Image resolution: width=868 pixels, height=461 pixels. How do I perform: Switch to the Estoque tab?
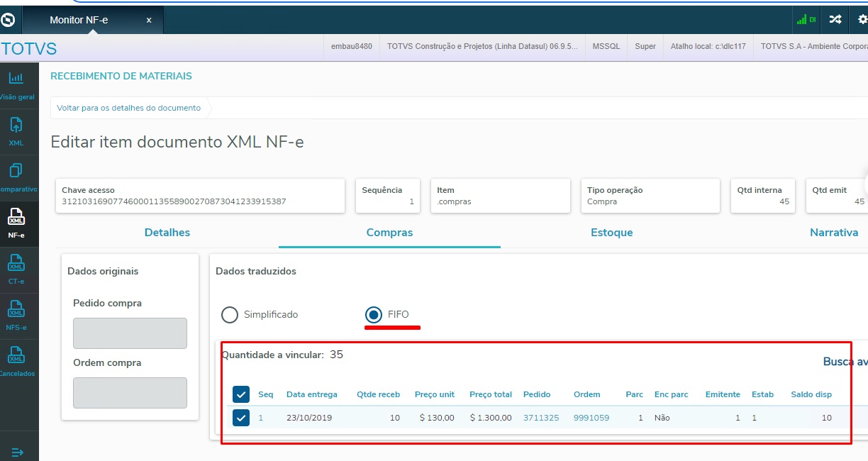point(612,233)
